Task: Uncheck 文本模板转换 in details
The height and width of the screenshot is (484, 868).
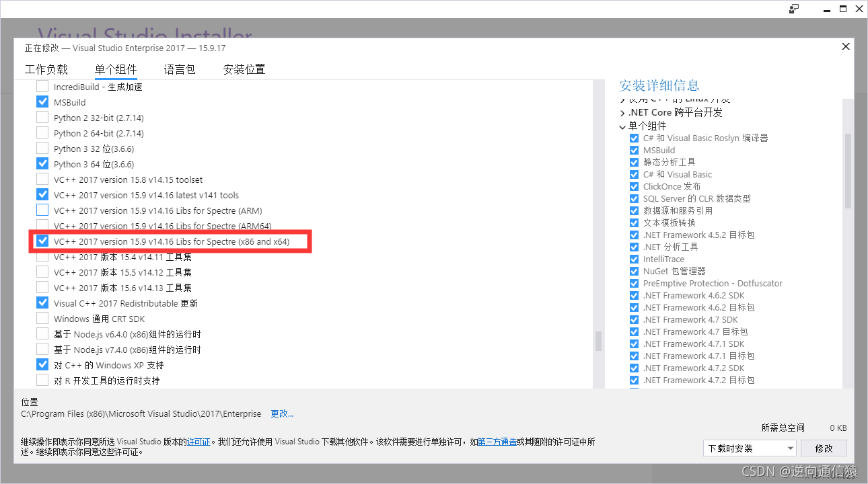Action: pyautogui.click(x=634, y=223)
